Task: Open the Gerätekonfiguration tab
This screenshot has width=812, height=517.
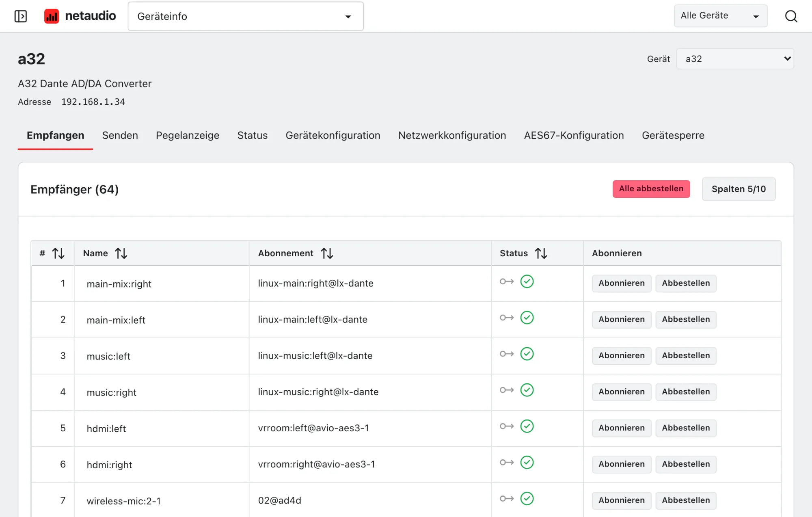Action: [333, 135]
